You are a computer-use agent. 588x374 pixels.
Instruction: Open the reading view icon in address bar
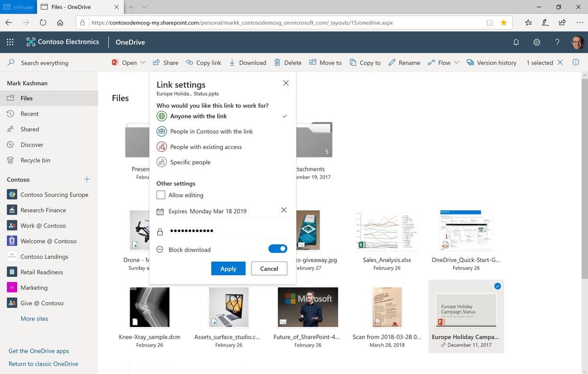click(x=490, y=22)
